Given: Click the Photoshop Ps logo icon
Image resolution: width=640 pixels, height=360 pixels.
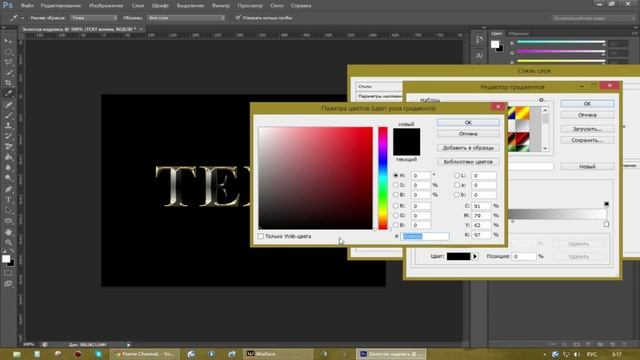Looking at the screenshot, I should click(7, 5).
